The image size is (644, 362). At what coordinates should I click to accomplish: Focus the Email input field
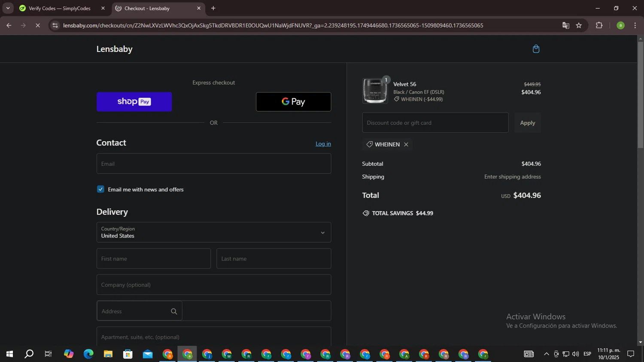click(214, 163)
